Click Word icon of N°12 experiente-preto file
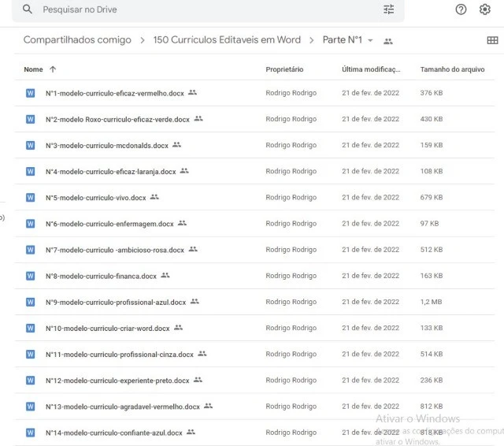Screen dimensions: 504x446 click(30, 380)
